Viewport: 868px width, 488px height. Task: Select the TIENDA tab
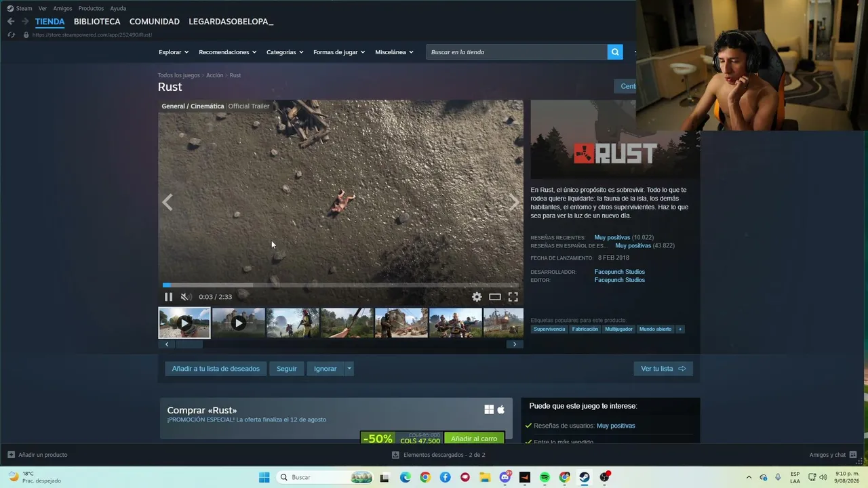click(x=50, y=22)
